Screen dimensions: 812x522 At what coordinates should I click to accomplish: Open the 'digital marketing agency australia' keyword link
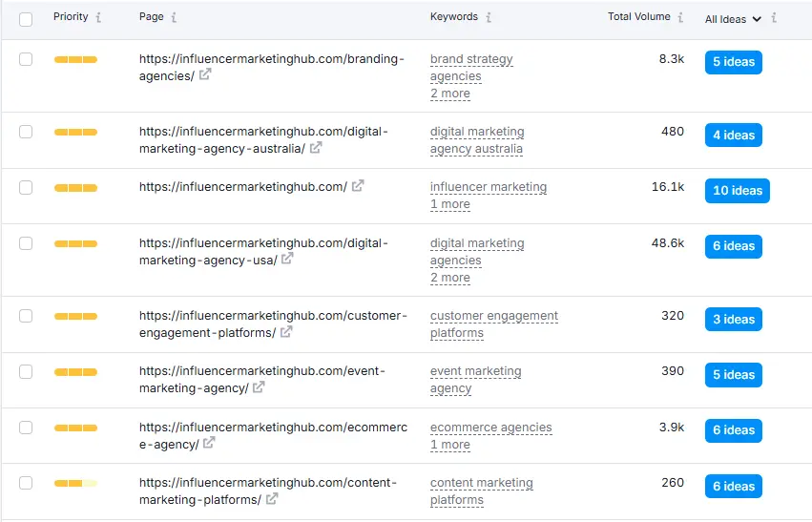pos(476,140)
